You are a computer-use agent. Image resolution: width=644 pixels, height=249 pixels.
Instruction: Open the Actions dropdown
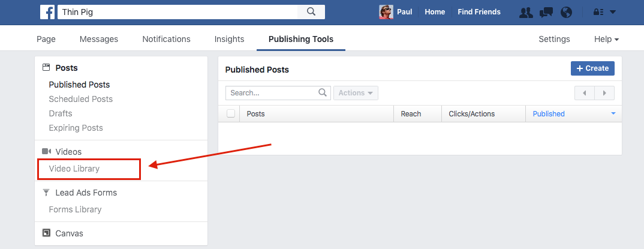click(356, 93)
